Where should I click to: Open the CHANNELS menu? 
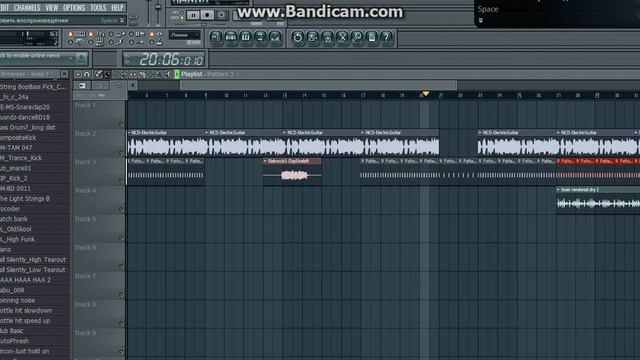tap(27, 7)
